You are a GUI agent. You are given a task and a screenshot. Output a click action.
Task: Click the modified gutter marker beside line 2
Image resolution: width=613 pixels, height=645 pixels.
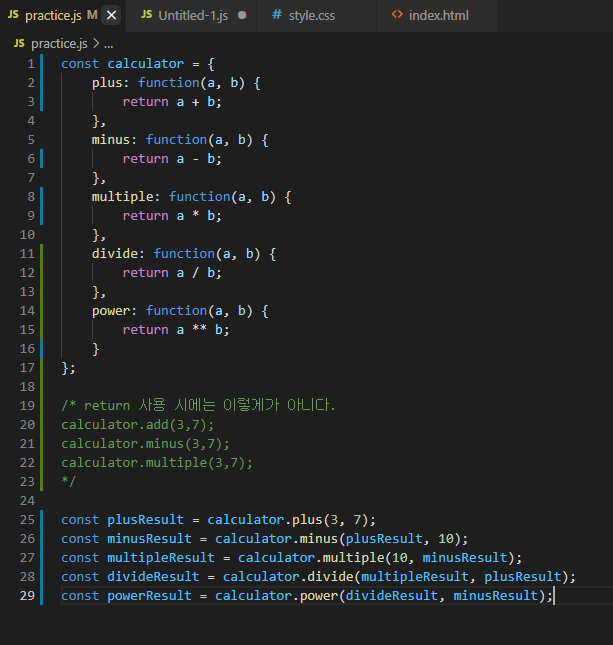pos(41,83)
